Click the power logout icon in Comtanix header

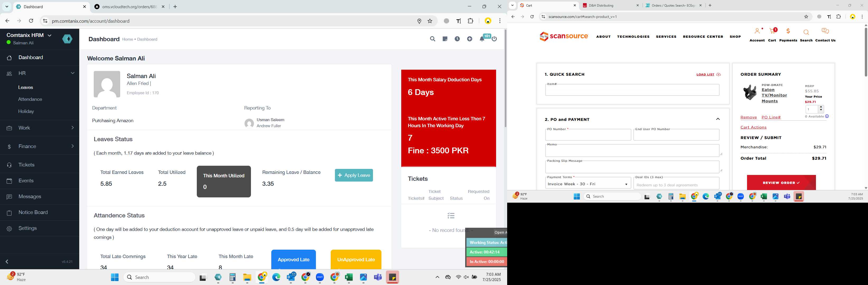494,39
